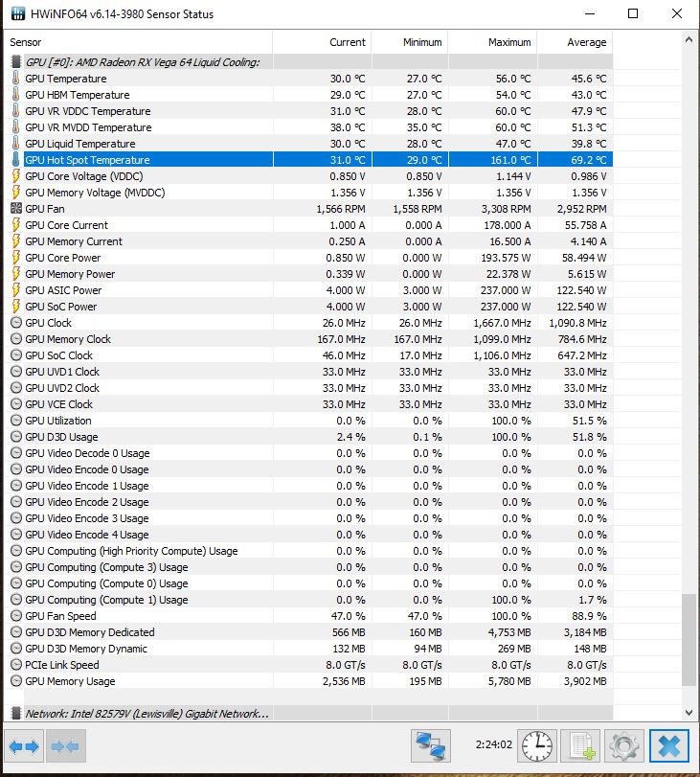Click the icon beside GPU Fan Speed
The image size is (700, 777).
click(x=16, y=616)
